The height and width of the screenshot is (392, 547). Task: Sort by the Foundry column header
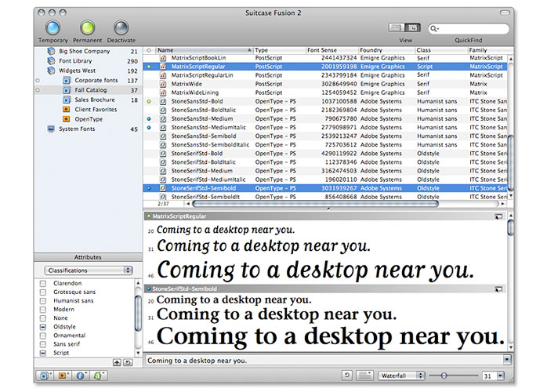387,50
